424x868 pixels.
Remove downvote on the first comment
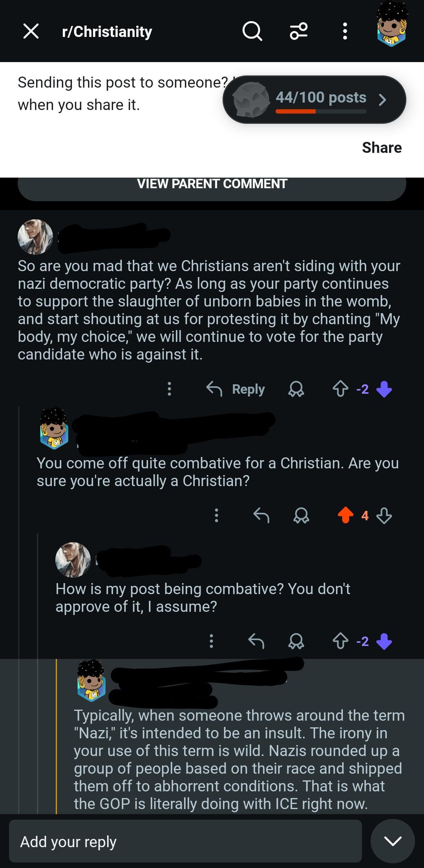(384, 389)
